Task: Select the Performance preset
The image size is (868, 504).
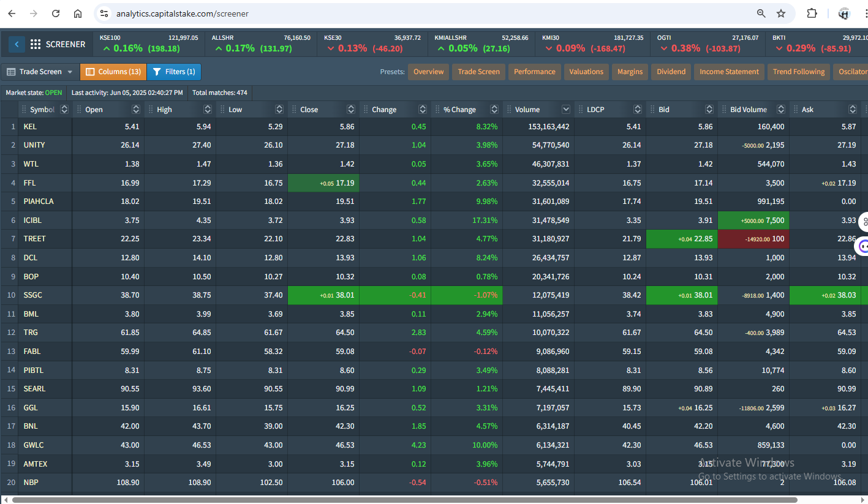Action: [534, 72]
